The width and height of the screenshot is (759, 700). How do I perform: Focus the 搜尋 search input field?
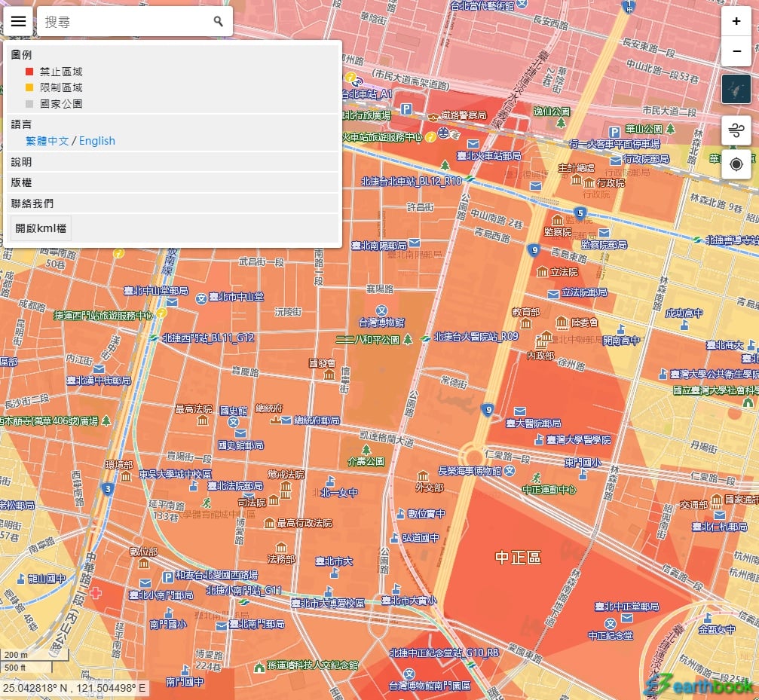[124, 22]
